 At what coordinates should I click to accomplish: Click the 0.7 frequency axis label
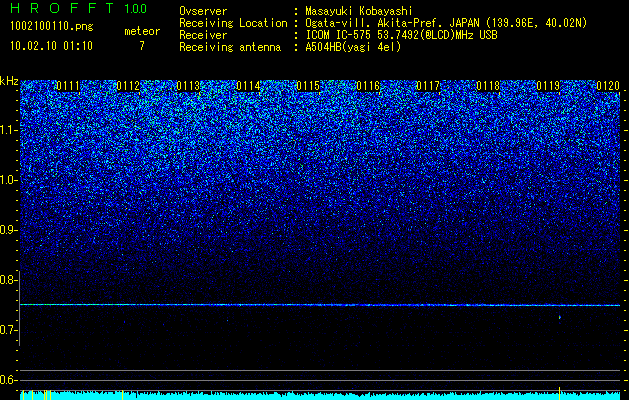click(7, 330)
